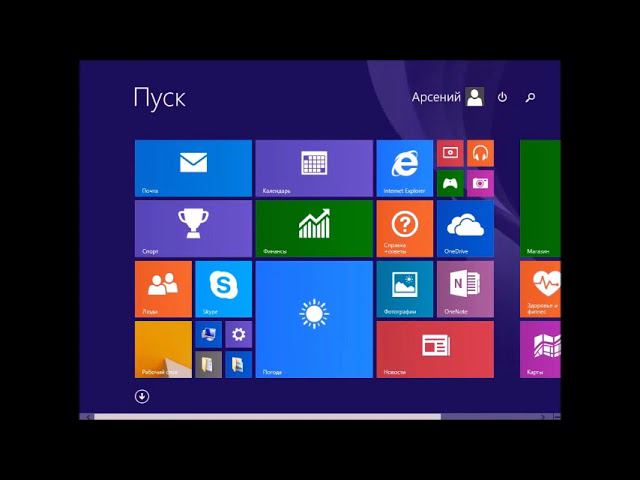Open the Финансы finance chart tile

pos(314,229)
